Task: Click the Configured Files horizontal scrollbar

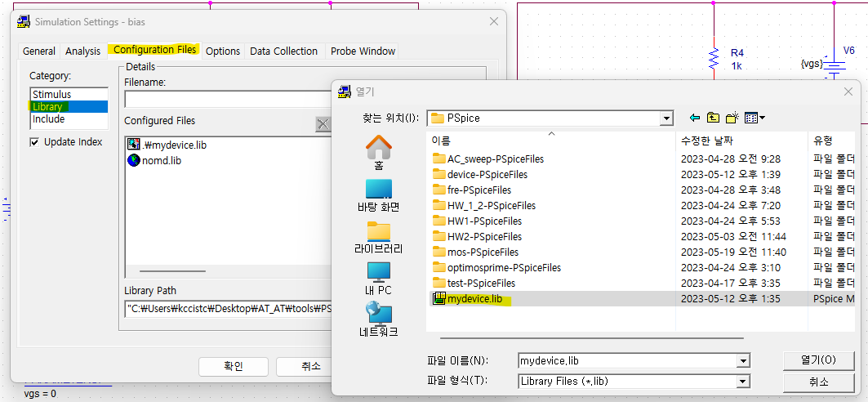Action: [172, 271]
